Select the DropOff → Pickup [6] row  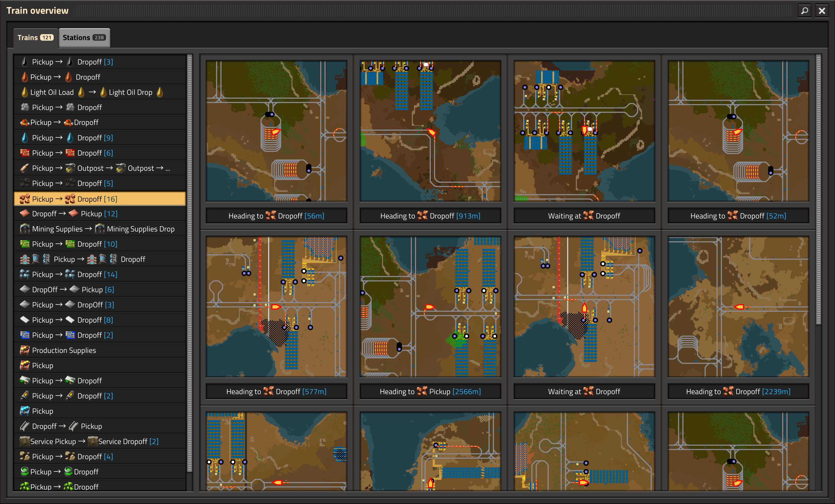[100, 290]
